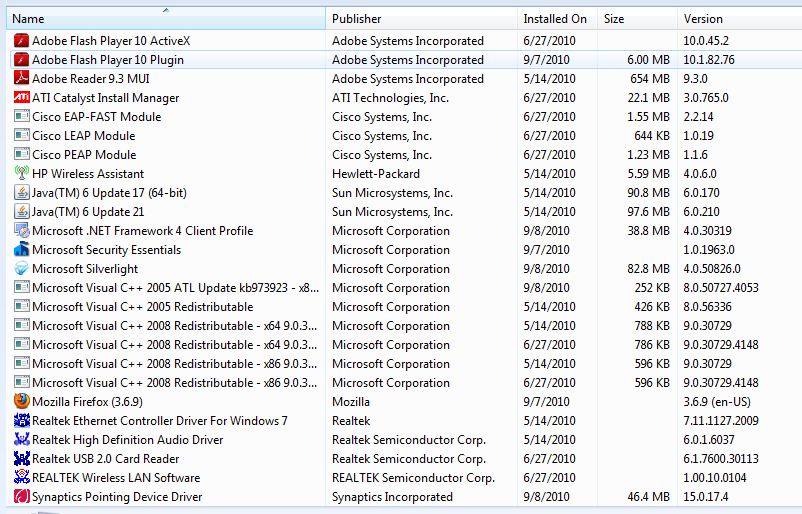This screenshot has width=802, height=514.
Task: Select the REALTEK Wireless LAN Software entry
Action: (x=116, y=478)
